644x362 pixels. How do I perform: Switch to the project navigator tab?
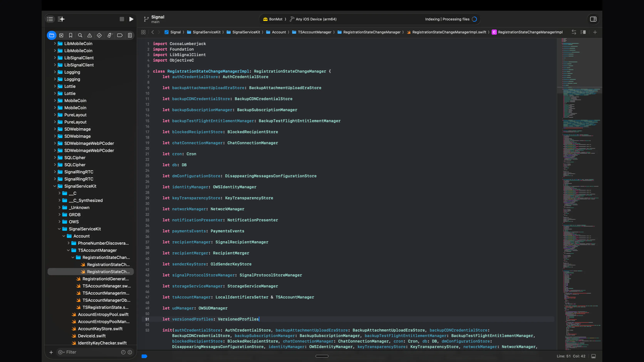51,35
